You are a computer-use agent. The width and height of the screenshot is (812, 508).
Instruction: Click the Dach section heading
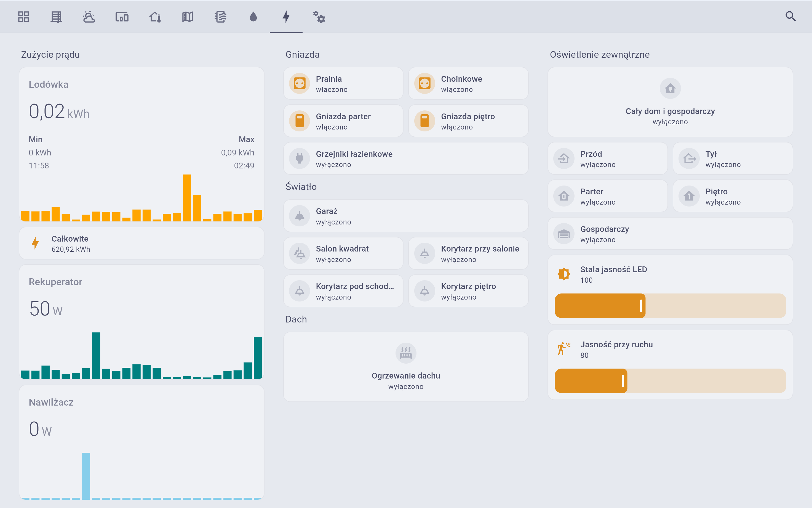(x=296, y=319)
